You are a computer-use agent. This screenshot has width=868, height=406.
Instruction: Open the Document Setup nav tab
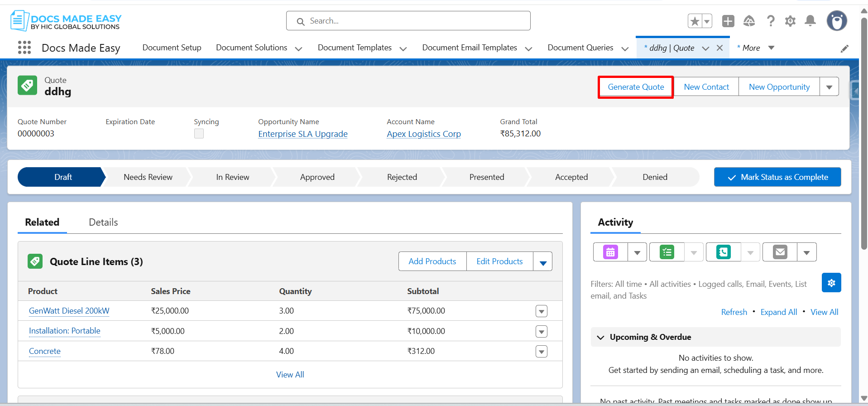click(172, 48)
